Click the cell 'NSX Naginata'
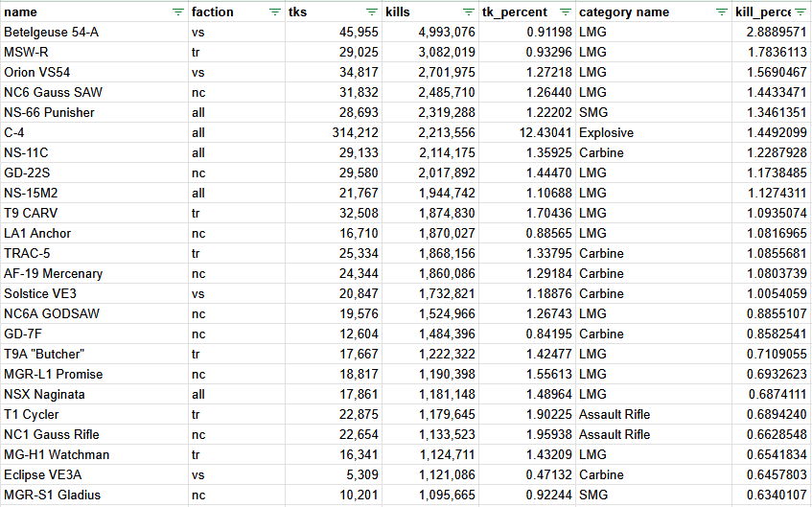812x507 pixels. point(94,395)
